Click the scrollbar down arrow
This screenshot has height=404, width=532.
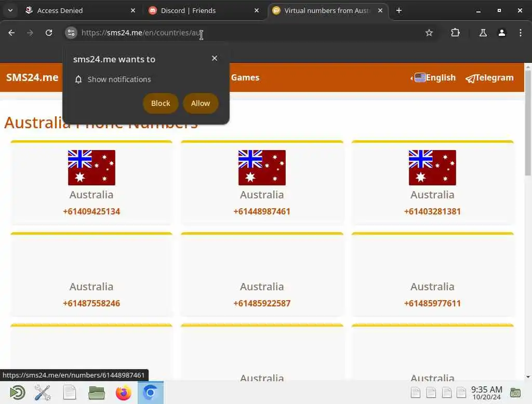[528, 376]
